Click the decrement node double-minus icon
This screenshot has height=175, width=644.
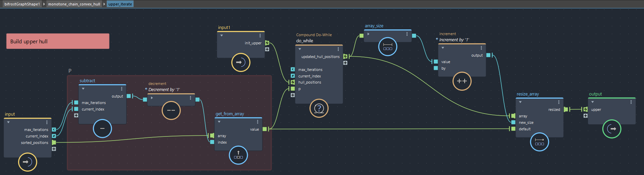tap(171, 111)
